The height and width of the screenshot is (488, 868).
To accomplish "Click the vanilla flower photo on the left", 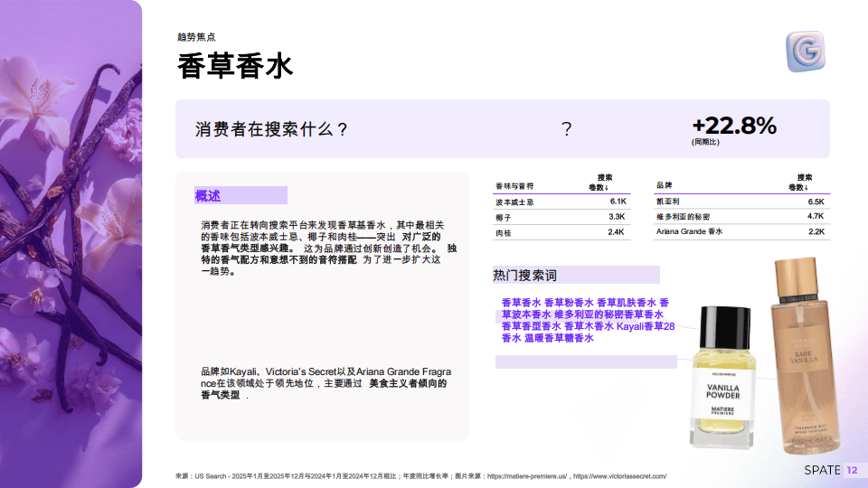I will pyautogui.click(x=71, y=244).
